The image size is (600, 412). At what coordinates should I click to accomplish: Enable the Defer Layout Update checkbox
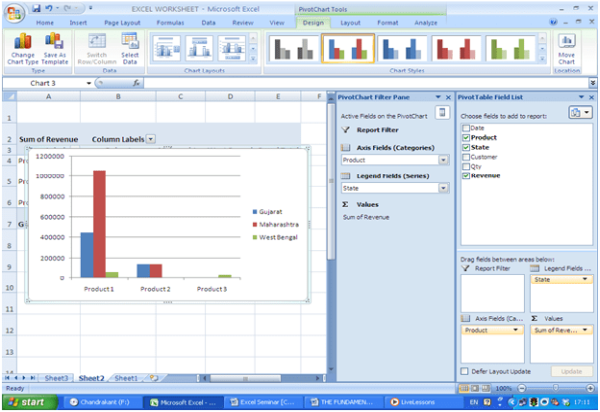click(465, 371)
